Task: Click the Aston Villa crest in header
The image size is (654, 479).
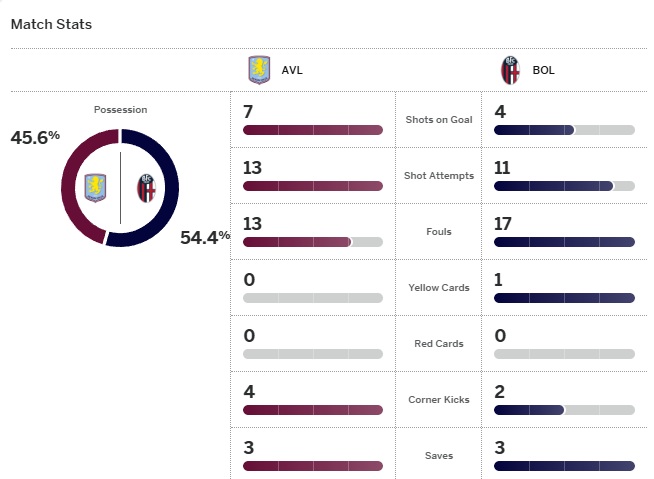Action: 259,70
